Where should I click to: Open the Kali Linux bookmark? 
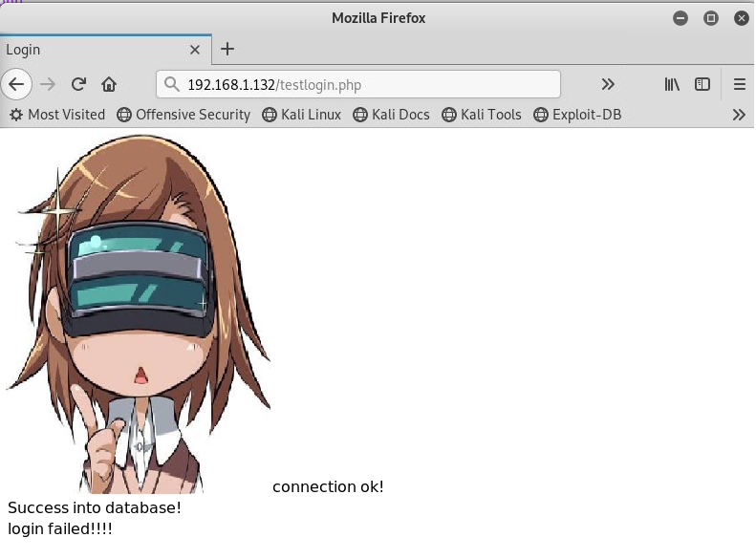click(302, 115)
